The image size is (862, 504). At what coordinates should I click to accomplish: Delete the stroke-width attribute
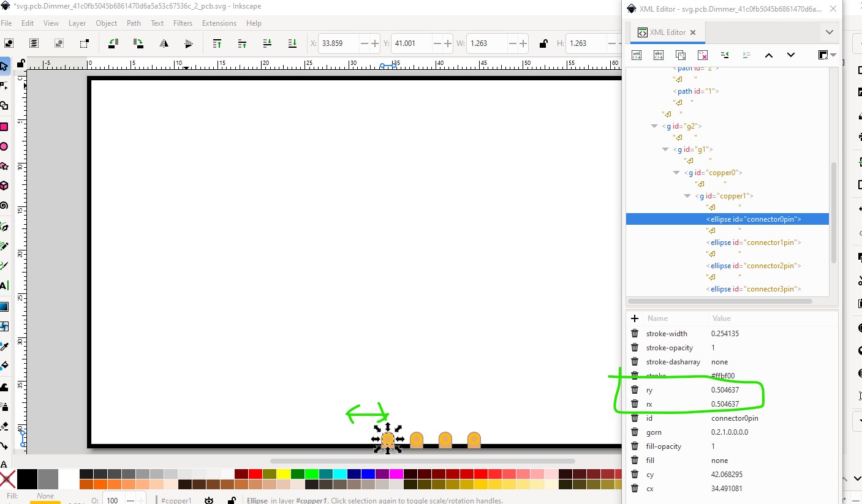(x=635, y=334)
